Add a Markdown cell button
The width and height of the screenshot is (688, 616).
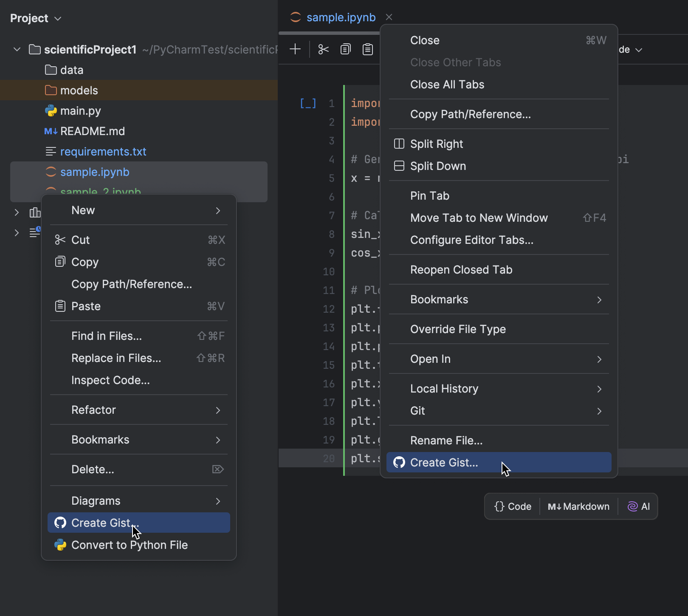point(578,506)
